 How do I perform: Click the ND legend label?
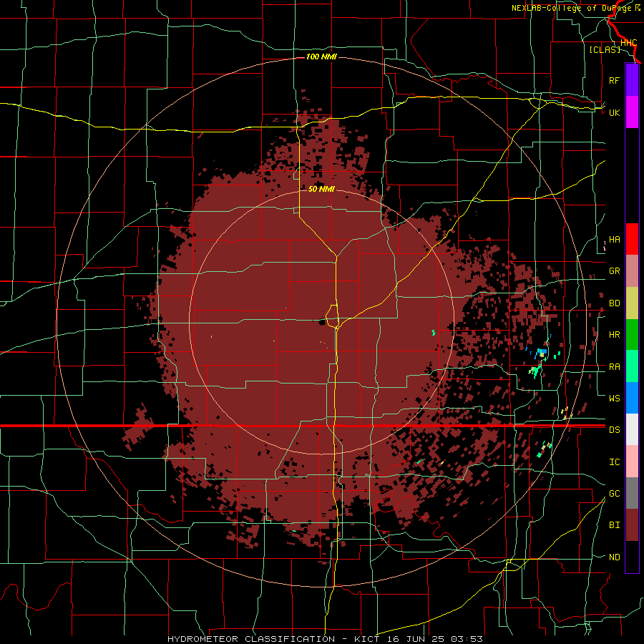coord(614,557)
